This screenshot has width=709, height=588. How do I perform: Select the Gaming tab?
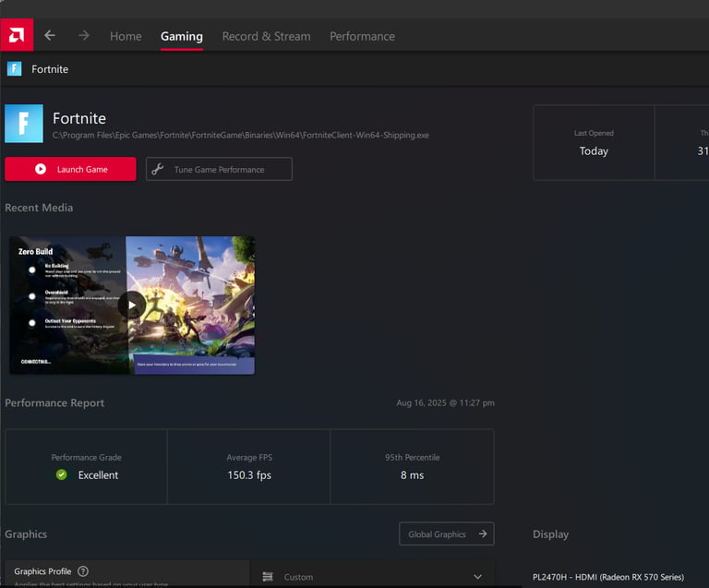click(182, 36)
